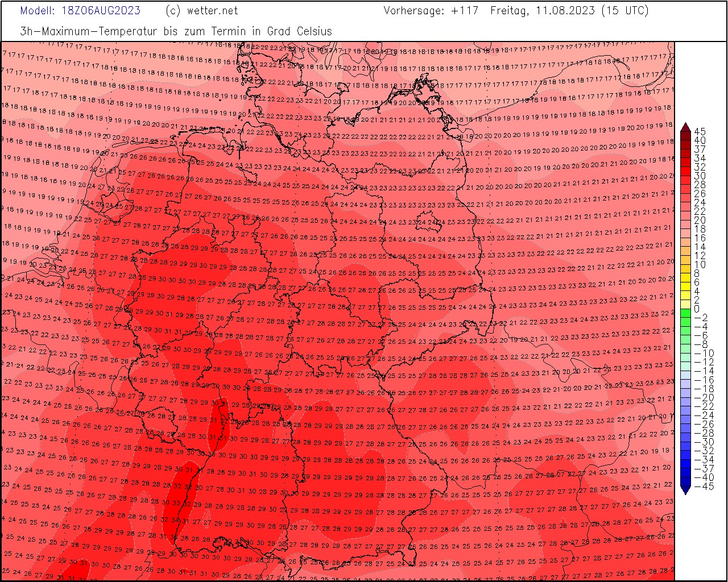This screenshot has height=582, width=728.
Task: Select the green legend band near -4
Action: point(685,327)
